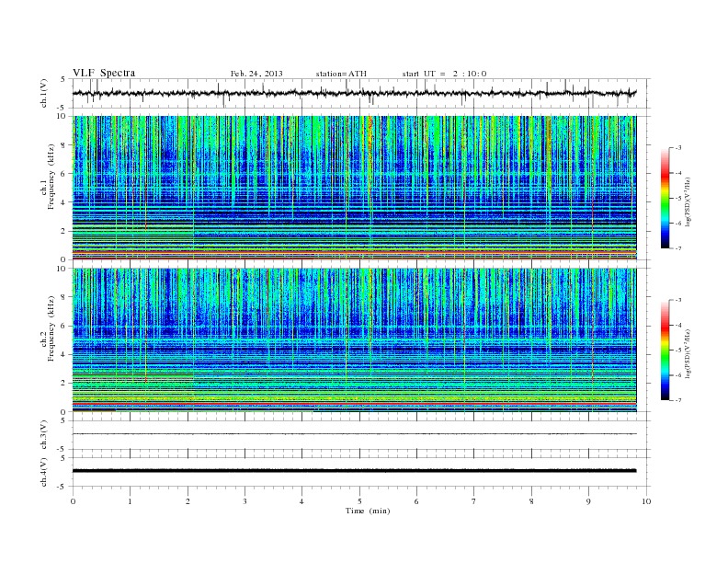Select the date 'Feb. 24, 2013' text
Image resolution: width=728 pixels, height=563 pixels.
256,74
